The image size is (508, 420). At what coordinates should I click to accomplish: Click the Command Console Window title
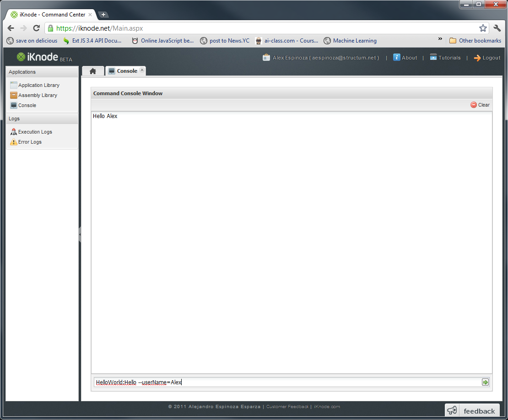[x=128, y=93]
